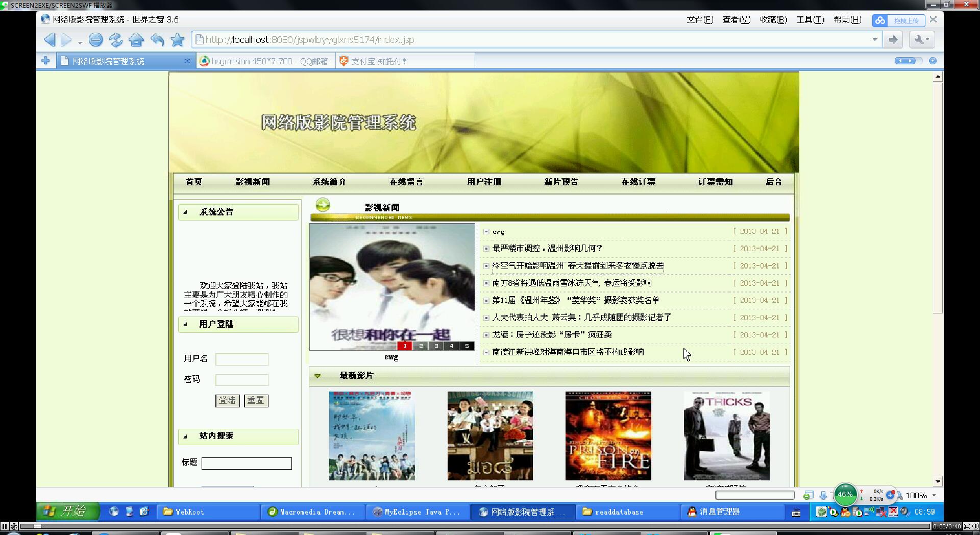Open the 工具(T) menu
Image resolution: width=980 pixels, height=535 pixels.
pos(810,19)
